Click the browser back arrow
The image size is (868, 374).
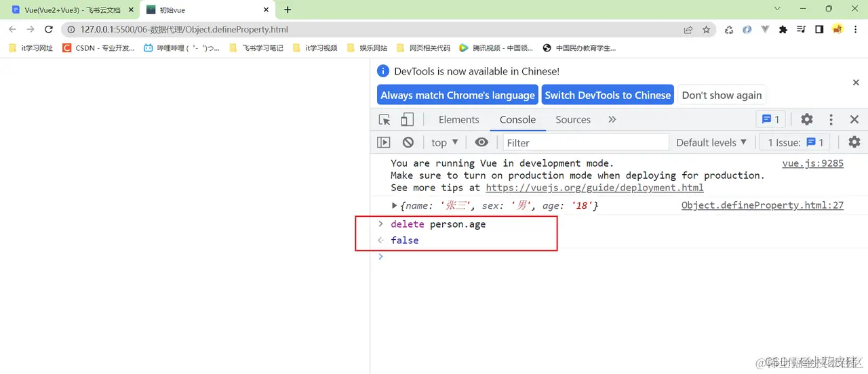(x=12, y=30)
